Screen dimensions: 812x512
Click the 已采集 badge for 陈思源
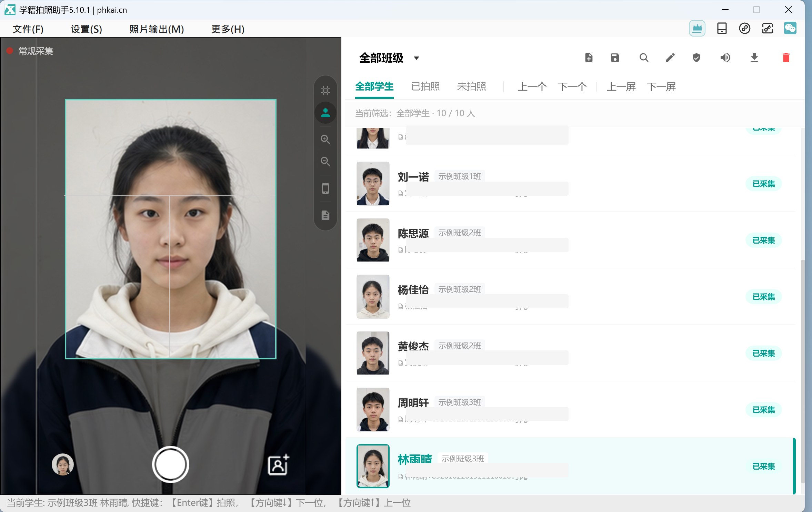click(x=763, y=240)
